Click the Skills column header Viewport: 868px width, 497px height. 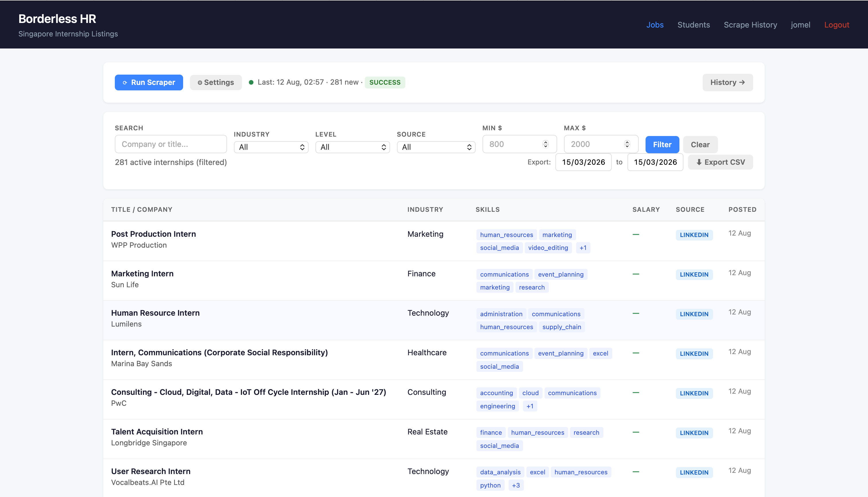pyautogui.click(x=487, y=209)
